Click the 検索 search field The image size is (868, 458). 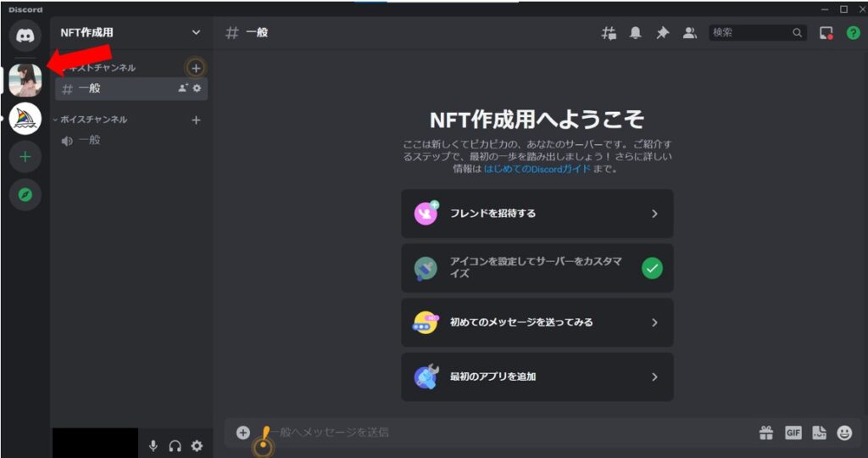[x=758, y=33]
